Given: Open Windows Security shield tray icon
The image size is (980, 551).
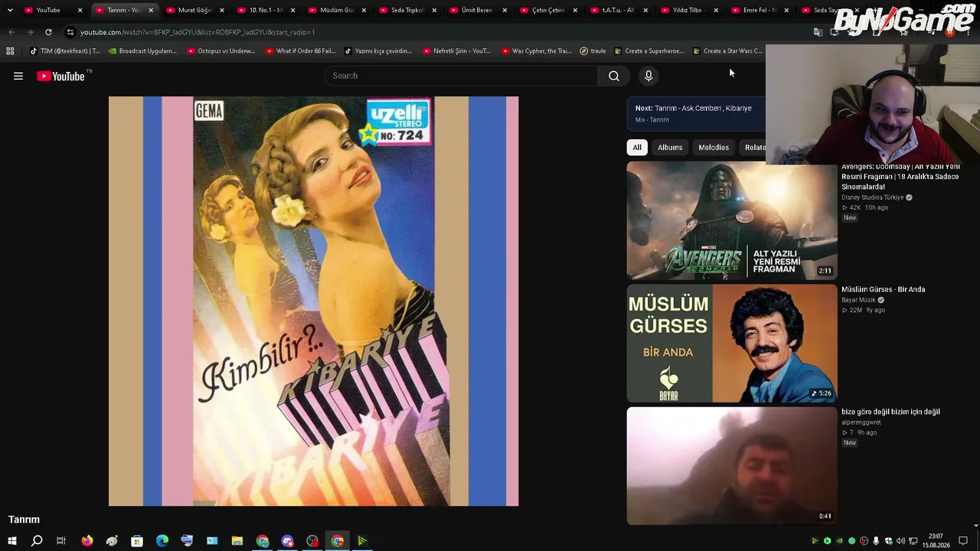Looking at the screenshot, I should click(888, 541).
